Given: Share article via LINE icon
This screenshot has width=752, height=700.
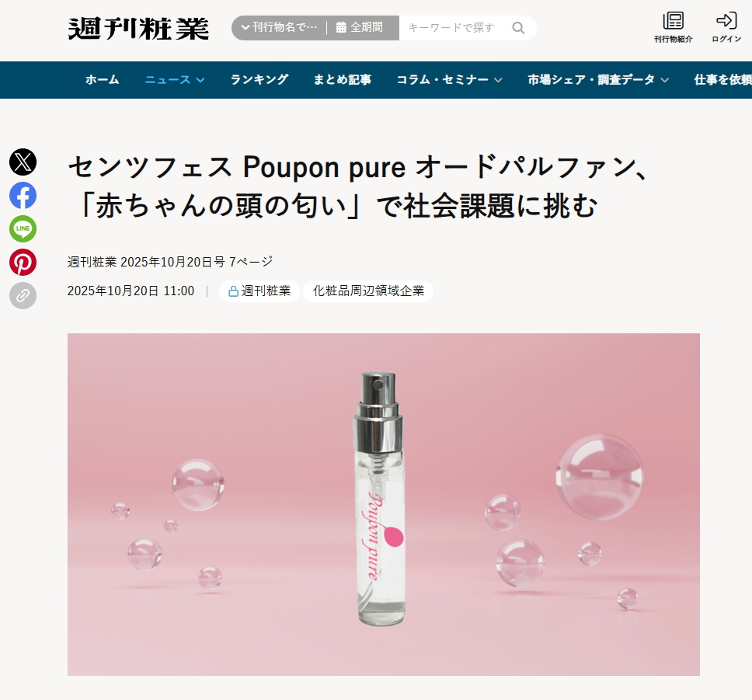Looking at the screenshot, I should point(23,229).
